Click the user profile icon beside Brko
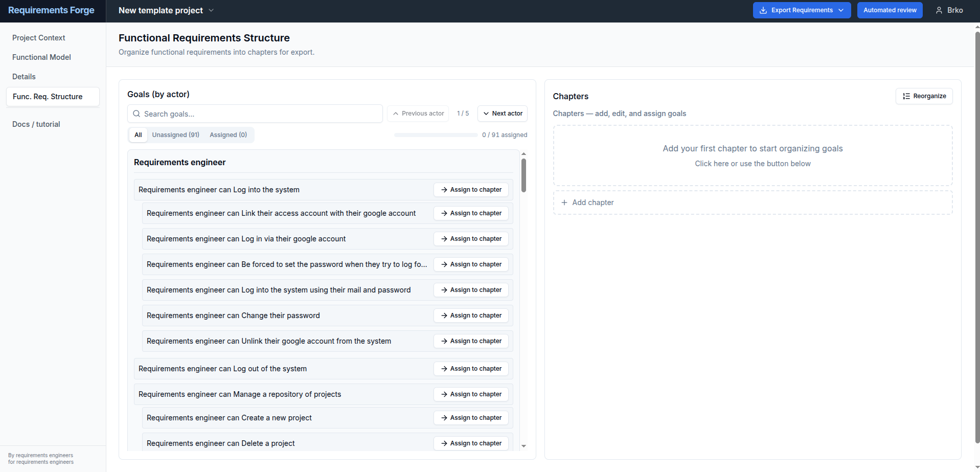 (939, 10)
